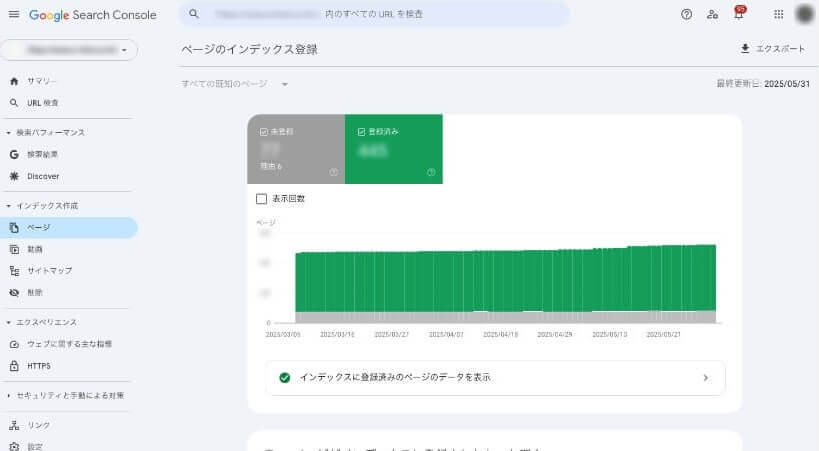Open the すべての既知のページ filter dropdown

point(235,84)
